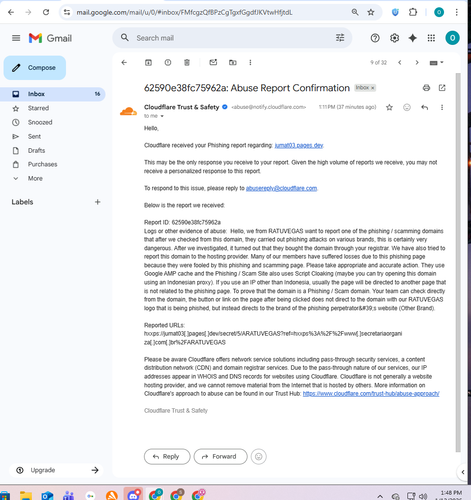Open the Sent folder
Image resolution: width=471 pixels, height=500 pixels.
click(x=34, y=136)
